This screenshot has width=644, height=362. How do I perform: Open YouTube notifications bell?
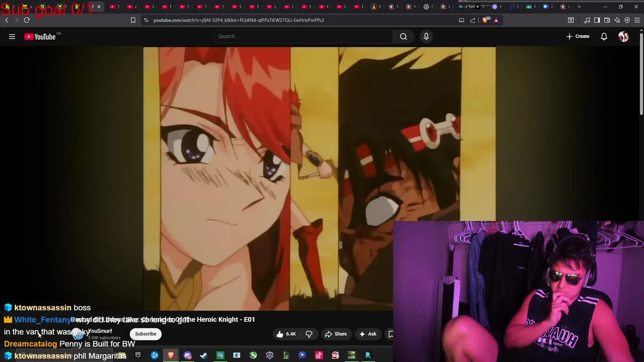tap(604, 36)
